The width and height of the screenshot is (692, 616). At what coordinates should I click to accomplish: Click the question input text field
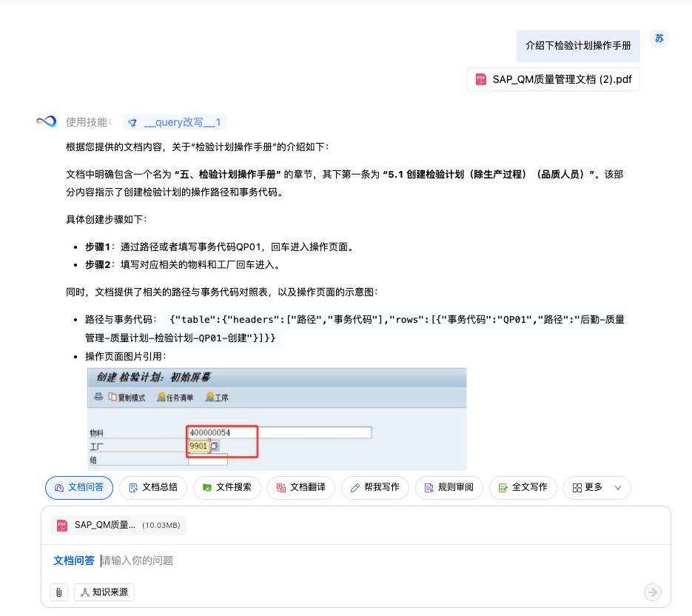coord(370,560)
